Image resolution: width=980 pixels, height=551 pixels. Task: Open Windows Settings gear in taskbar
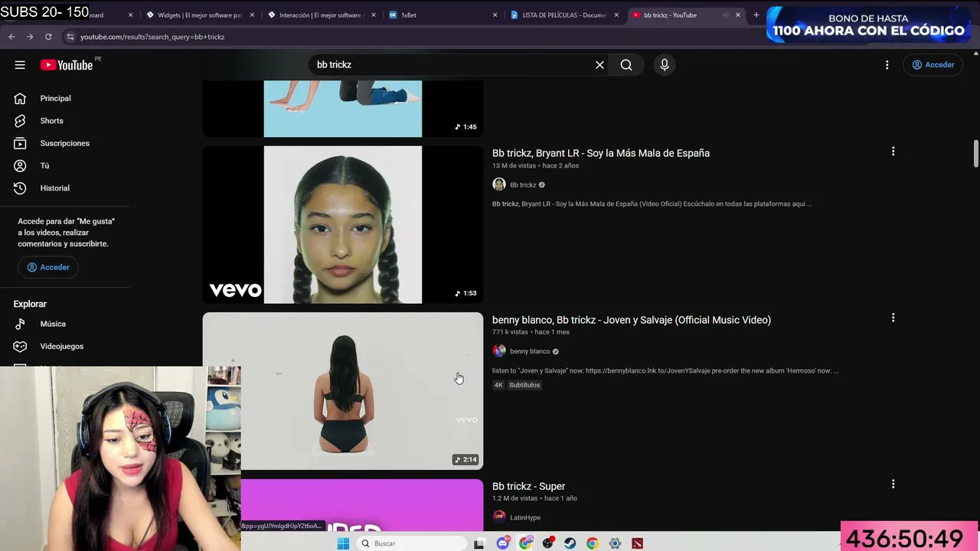click(x=615, y=543)
